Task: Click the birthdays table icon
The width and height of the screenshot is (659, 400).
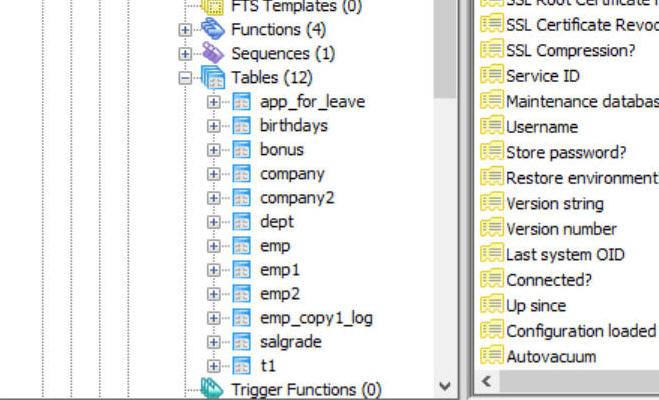Action: coord(242,126)
